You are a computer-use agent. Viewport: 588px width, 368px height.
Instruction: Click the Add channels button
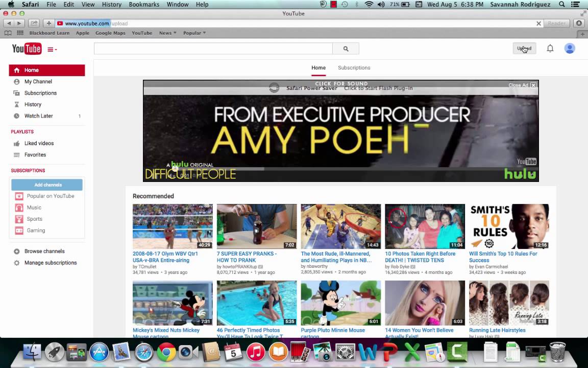click(x=47, y=185)
